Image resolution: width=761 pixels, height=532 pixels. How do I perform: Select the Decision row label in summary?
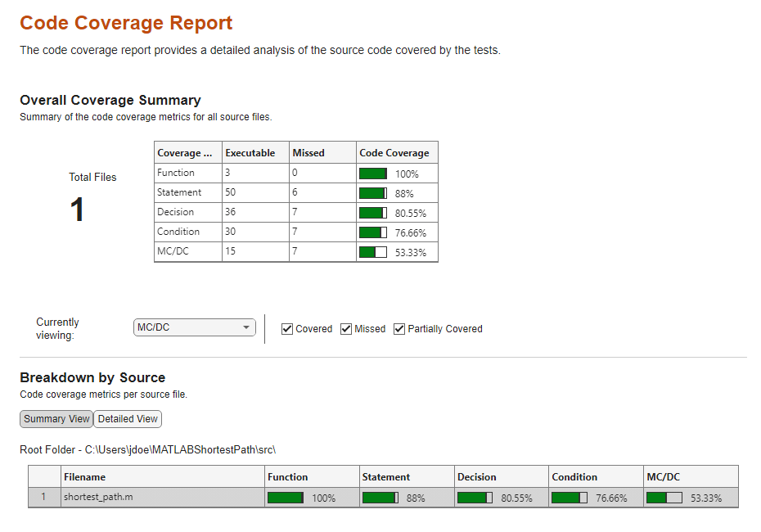(x=175, y=212)
